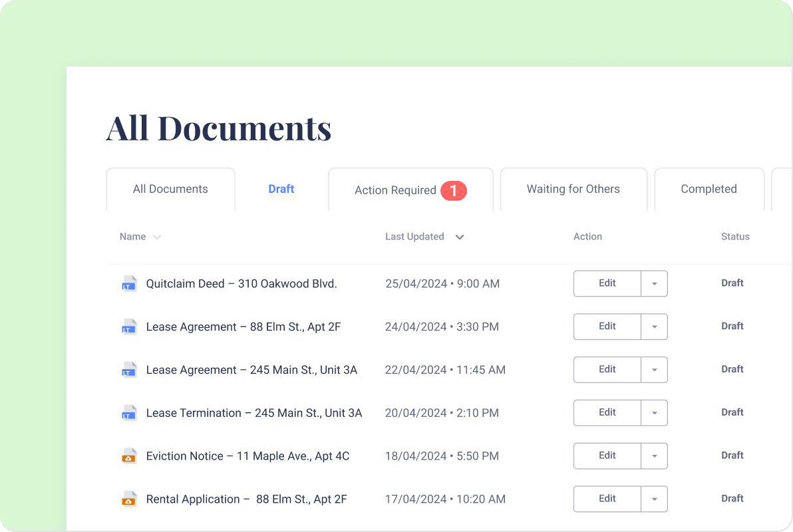Open Lease Termination – 245 Main St., Unit 3A
793x532 pixels.
tap(254, 413)
